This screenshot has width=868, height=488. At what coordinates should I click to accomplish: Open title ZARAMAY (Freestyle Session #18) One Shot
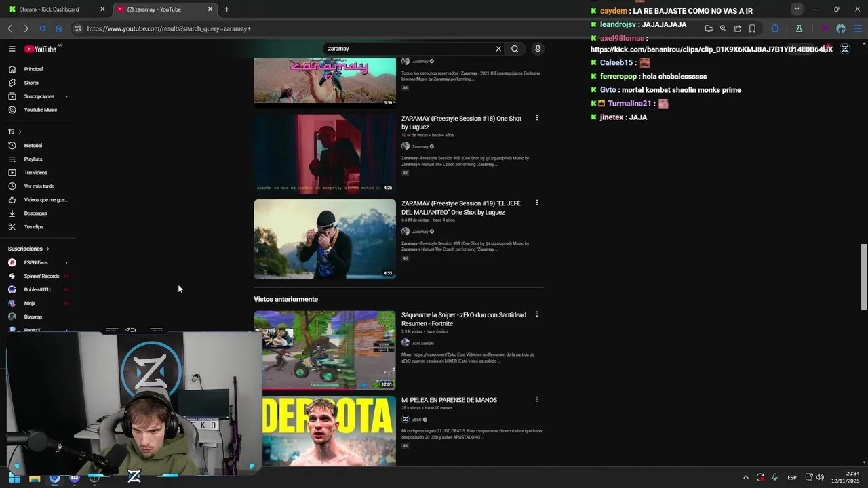[461, 123]
